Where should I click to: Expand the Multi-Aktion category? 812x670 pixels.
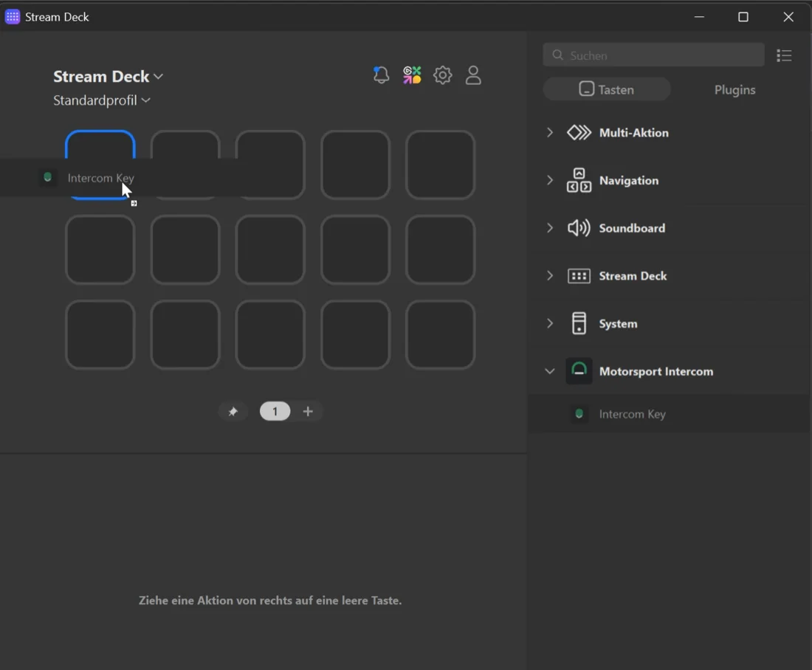pos(550,133)
